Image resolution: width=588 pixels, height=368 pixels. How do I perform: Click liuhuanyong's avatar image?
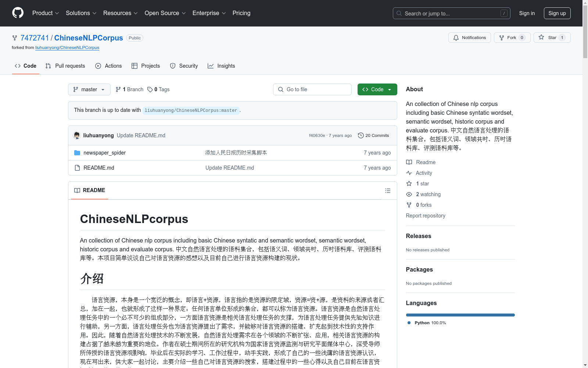click(x=77, y=135)
